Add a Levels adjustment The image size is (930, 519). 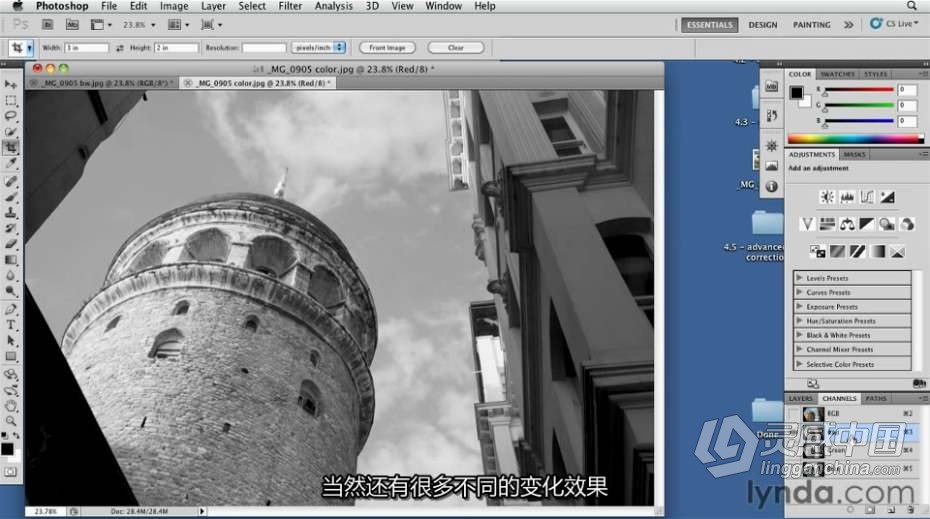(x=847, y=197)
